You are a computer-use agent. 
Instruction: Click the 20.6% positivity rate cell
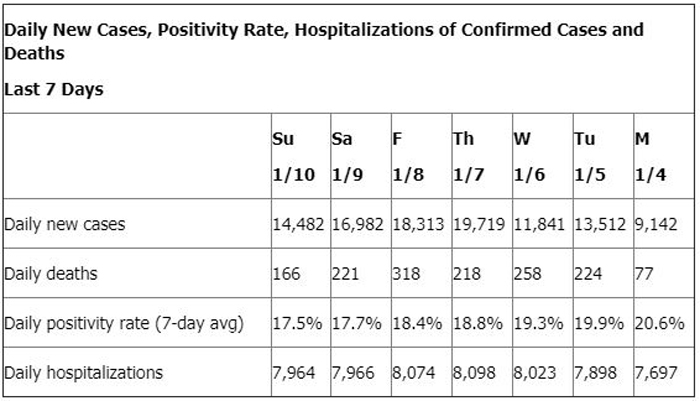click(660, 323)
